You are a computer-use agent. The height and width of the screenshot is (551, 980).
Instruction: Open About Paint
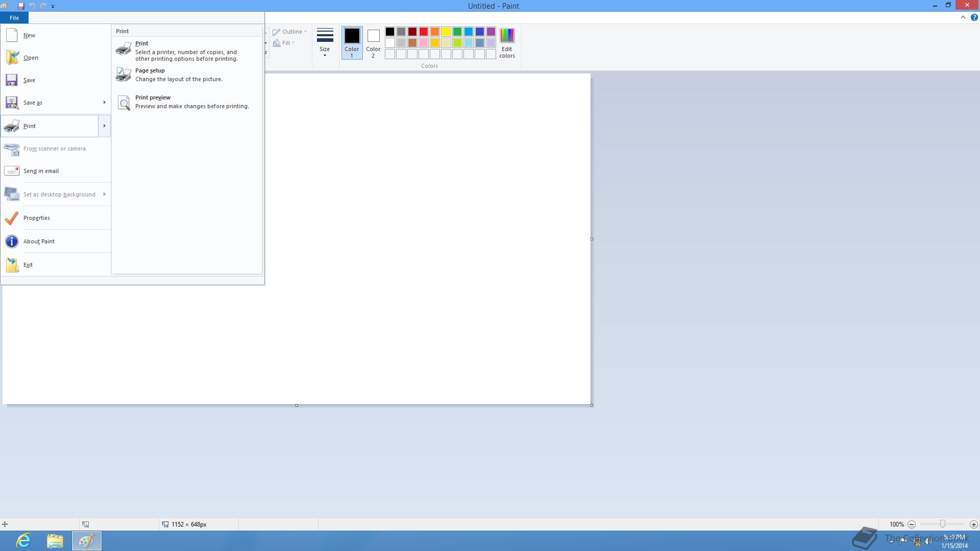click(56, 241)
